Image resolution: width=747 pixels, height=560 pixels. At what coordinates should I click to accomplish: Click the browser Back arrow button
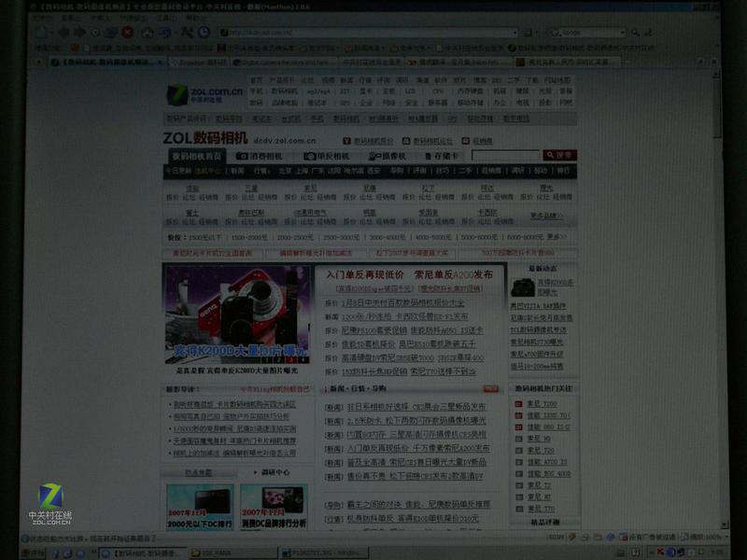[x=63, y=32]
